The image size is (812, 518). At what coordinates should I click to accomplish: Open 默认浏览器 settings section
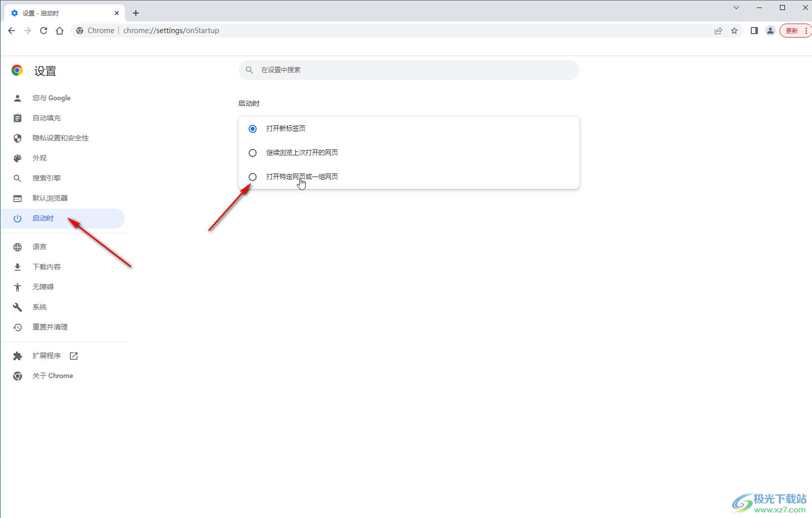pos(63,199)
